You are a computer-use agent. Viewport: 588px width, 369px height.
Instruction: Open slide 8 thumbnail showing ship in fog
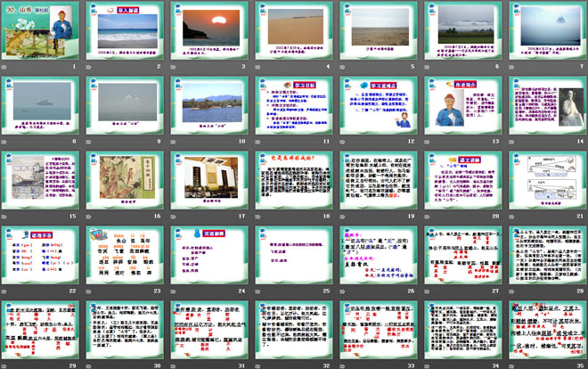[40, 106]
